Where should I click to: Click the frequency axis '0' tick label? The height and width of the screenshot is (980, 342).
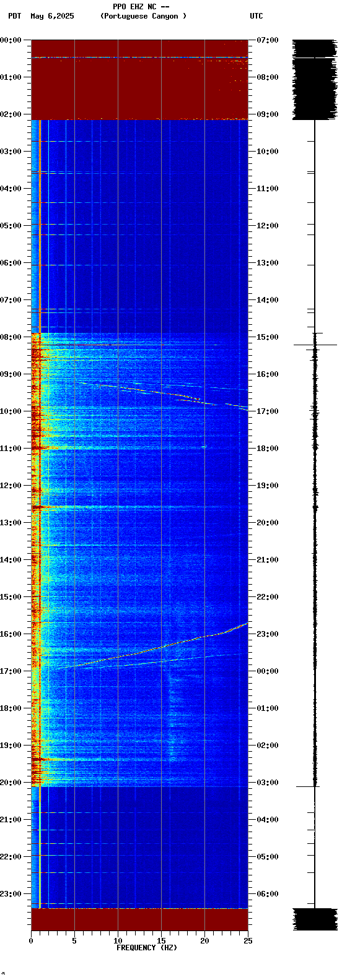click(x=31, y=941)
